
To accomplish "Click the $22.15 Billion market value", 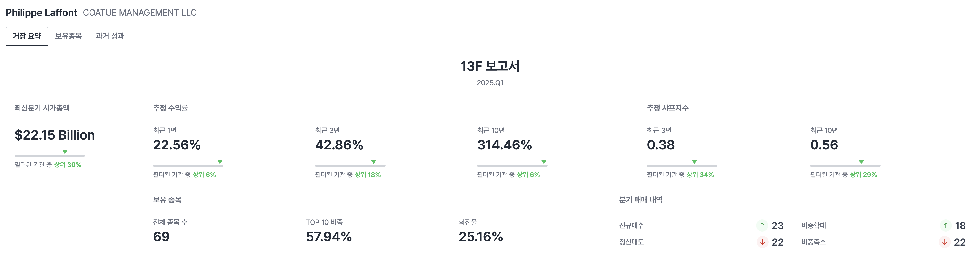I will tap(55, 135).
